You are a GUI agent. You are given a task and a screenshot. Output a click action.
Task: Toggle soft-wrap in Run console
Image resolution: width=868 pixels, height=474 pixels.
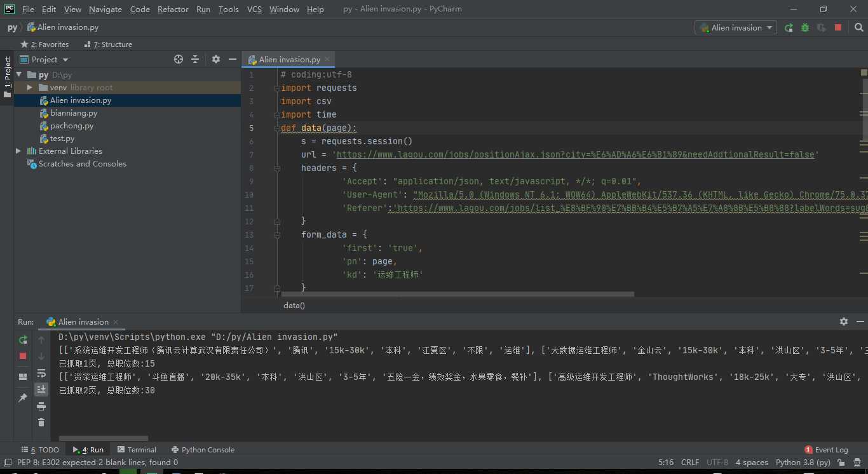(x=41, y=373)
